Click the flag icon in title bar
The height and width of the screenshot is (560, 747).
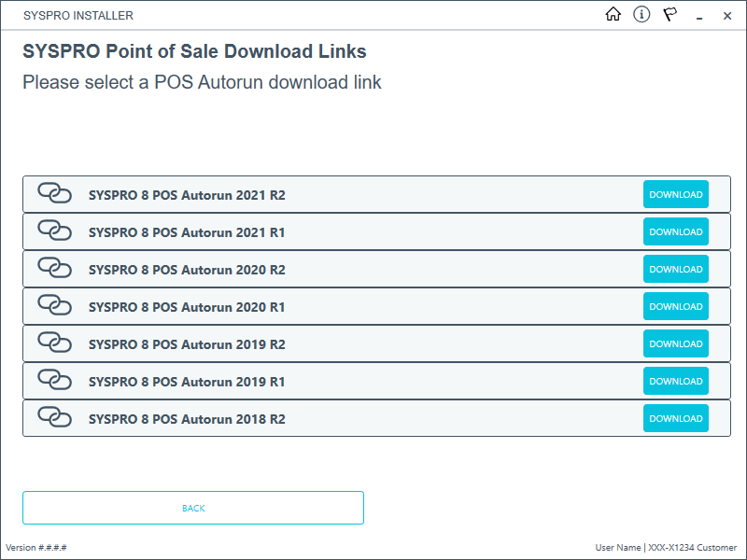[x=669, y=15]
